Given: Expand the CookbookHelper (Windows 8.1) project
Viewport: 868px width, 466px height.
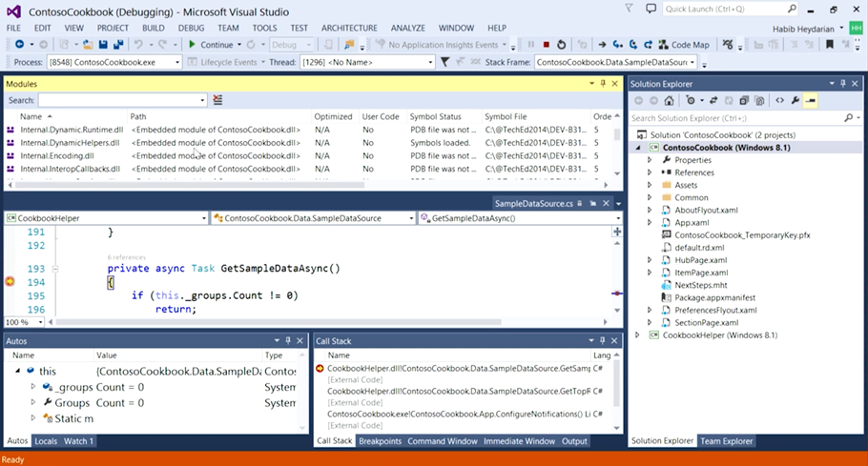Looking at the screenshot, I should (x=637, y=335).
